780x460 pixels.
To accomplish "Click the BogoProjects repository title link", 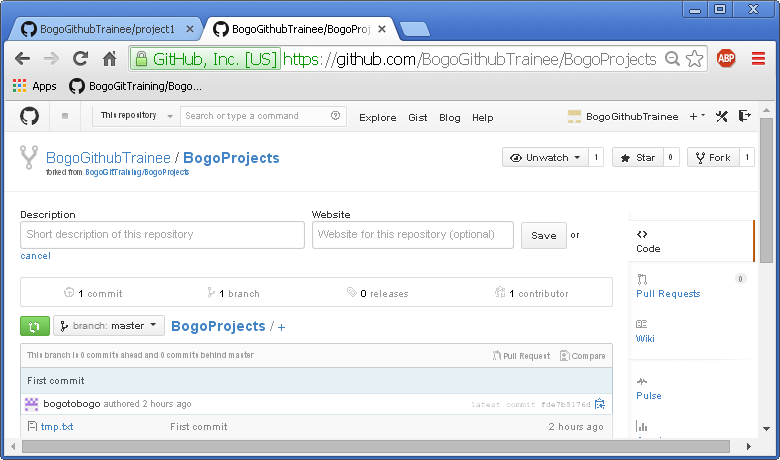I will pyautogui.click(x=231, y=158).
